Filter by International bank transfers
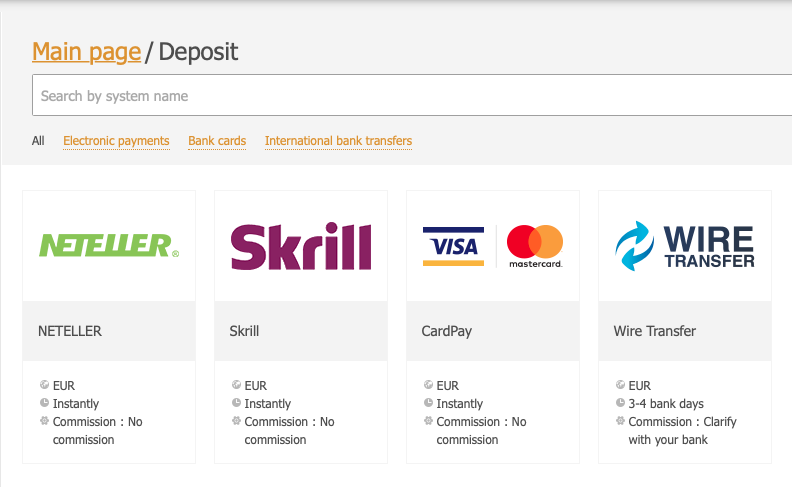Viewport: 792px width, 487px height. point(338,141)
